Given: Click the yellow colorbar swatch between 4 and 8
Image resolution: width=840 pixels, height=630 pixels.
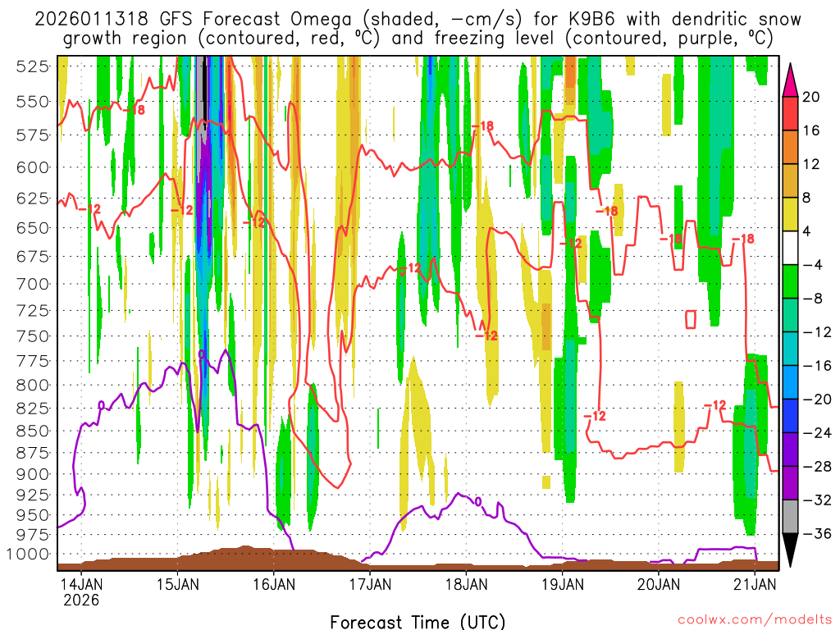Looking at the screenshot, I should coord(790,214).
